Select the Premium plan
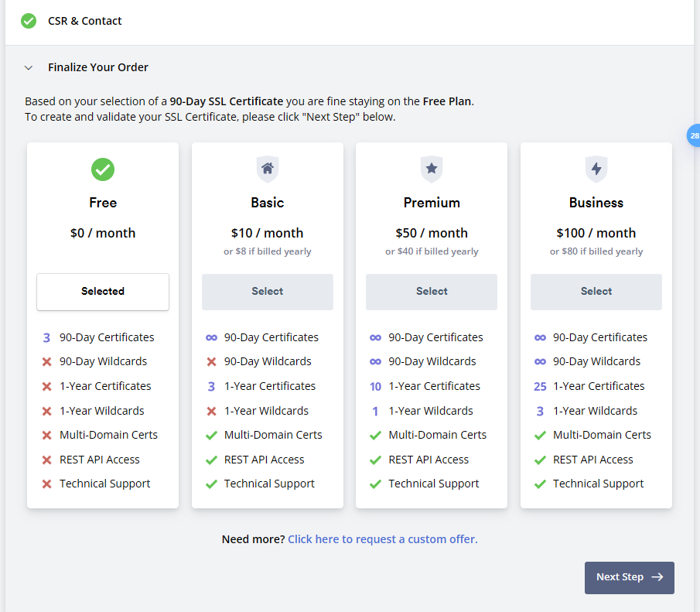 click(x=432, y=292)
